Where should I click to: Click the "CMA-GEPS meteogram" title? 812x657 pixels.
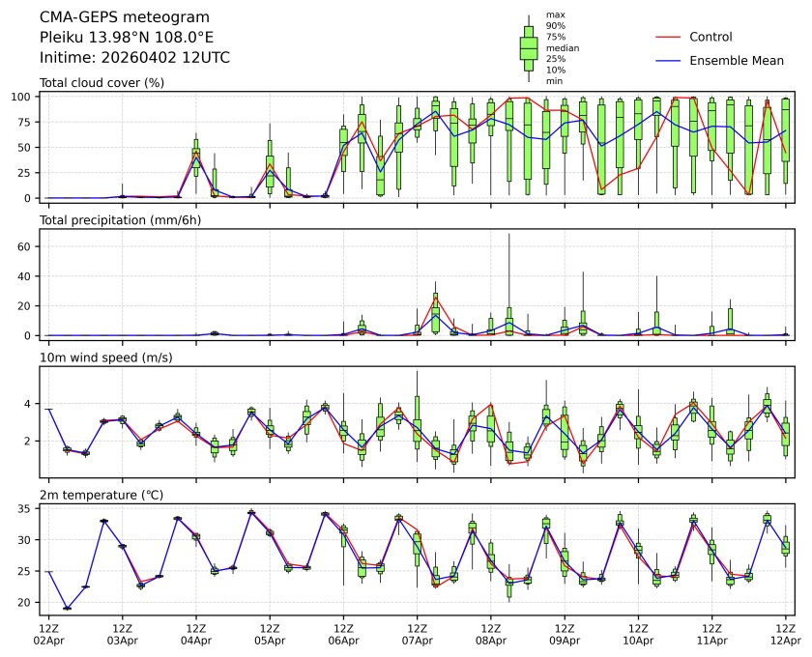pos(110,17)
